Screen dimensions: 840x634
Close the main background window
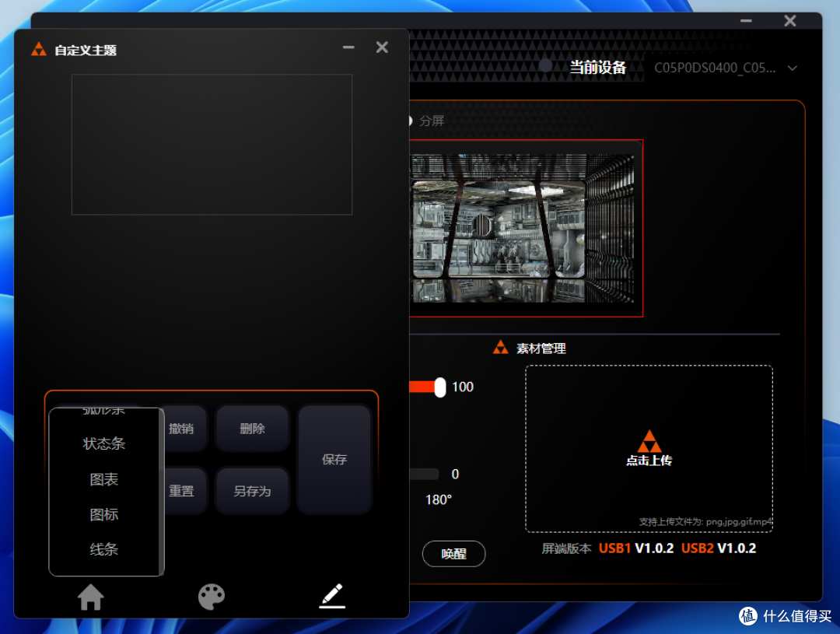tap(789, 21)
